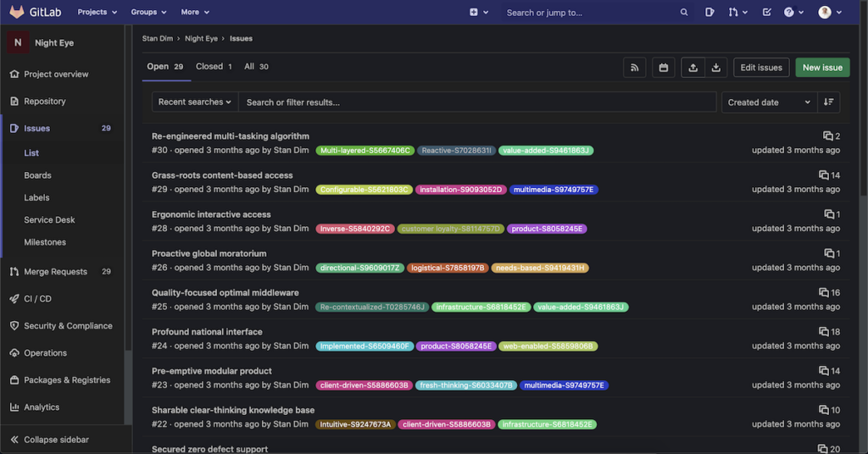The width and height of the screenshot is (868, 454).
Task: Click the Intuitive-S9247673A label
Action: 355,424
